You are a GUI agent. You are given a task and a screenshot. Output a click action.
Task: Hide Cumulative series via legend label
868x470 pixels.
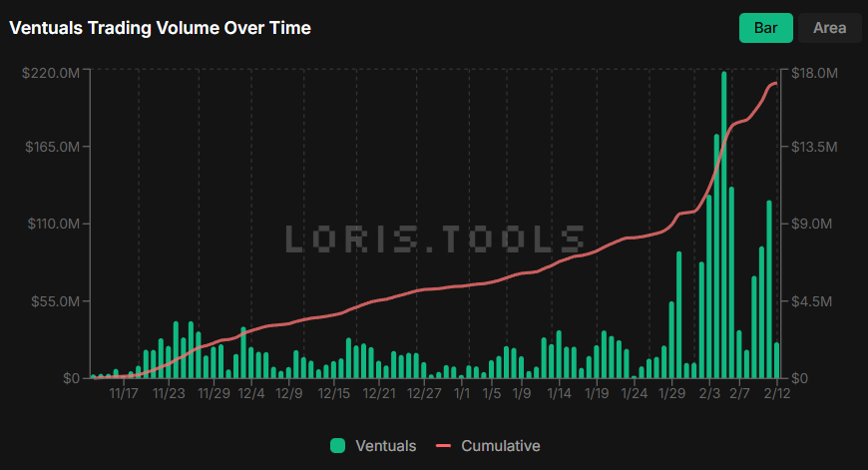(500, 446)
